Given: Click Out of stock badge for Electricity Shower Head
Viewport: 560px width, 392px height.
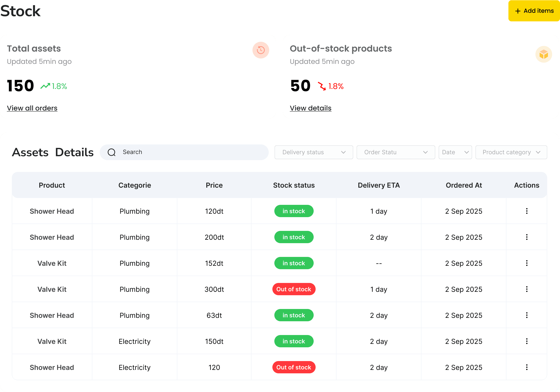Looking at the screenshot, I should [x=294, y=367].
